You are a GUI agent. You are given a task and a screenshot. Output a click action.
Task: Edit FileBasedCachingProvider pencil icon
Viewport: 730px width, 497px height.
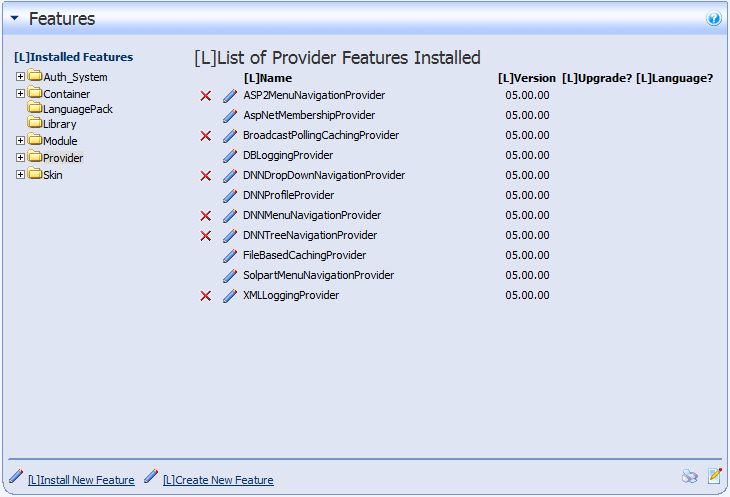(230, 256)
